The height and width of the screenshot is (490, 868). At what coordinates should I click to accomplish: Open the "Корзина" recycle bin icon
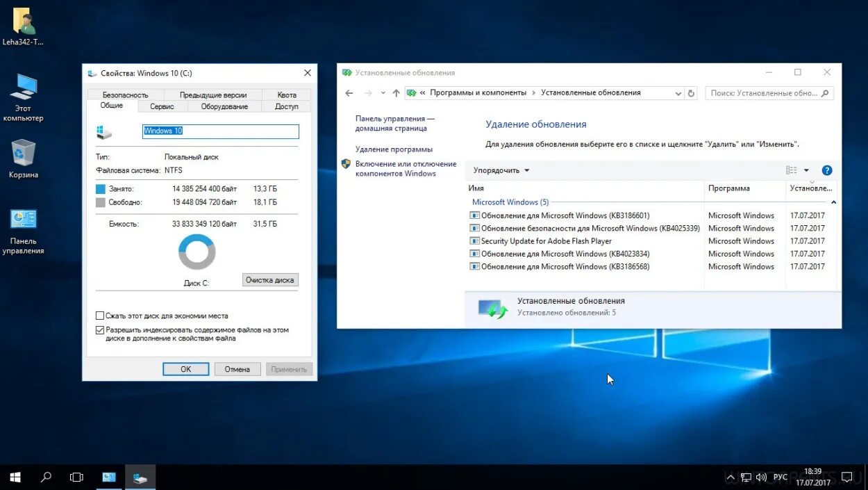click(x=23, y=158)
